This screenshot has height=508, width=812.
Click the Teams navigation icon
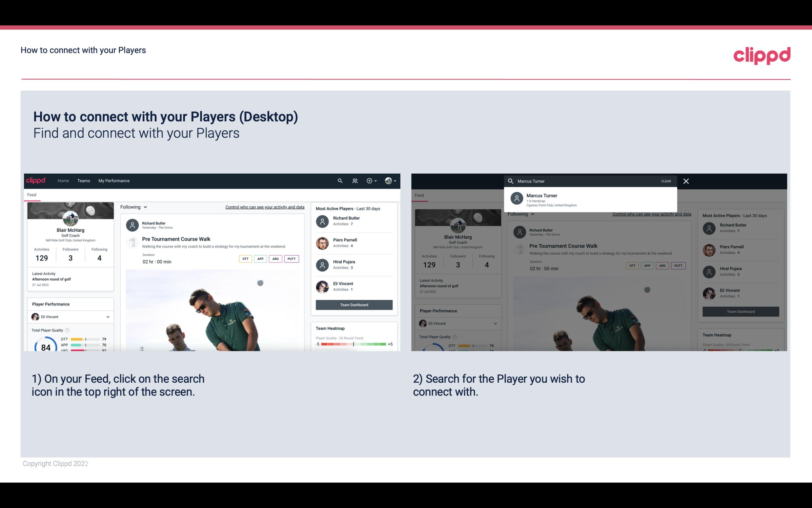tap(83, 180)
